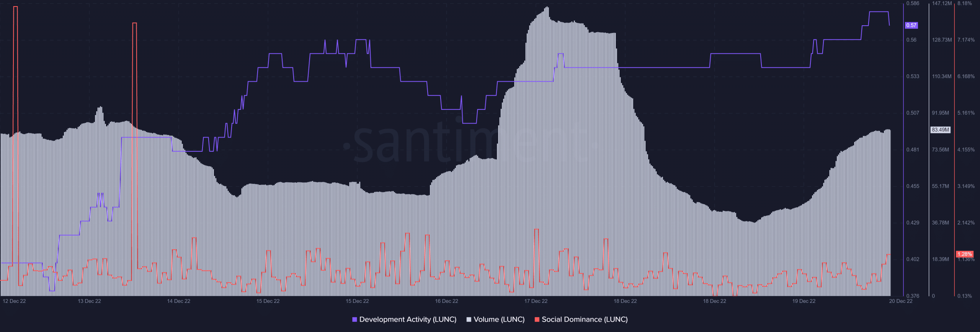
Task: Click the 147.12M volume axis maximum
Action: tap(942, 3)
